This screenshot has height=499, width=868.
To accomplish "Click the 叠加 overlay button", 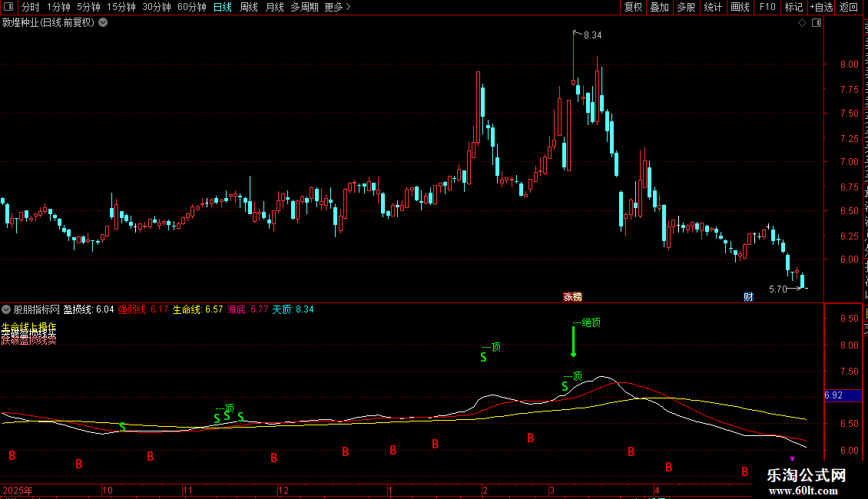I will click(x=659, y=7).
